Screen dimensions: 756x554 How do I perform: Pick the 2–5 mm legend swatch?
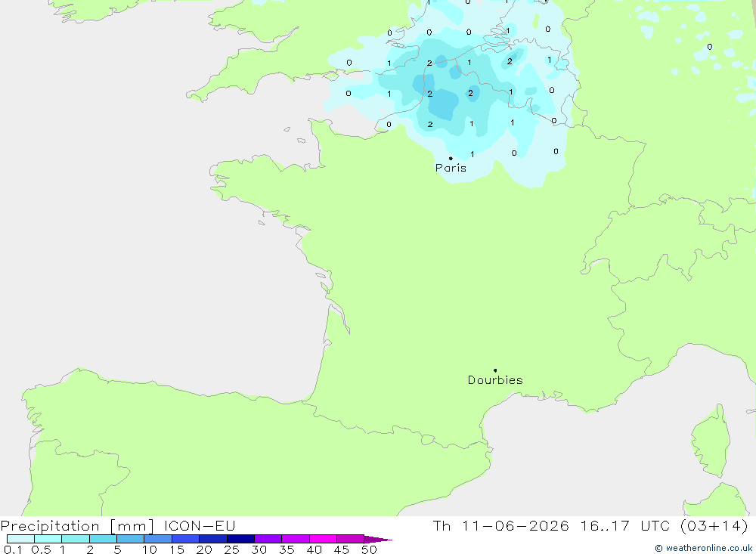coord(103,539)
